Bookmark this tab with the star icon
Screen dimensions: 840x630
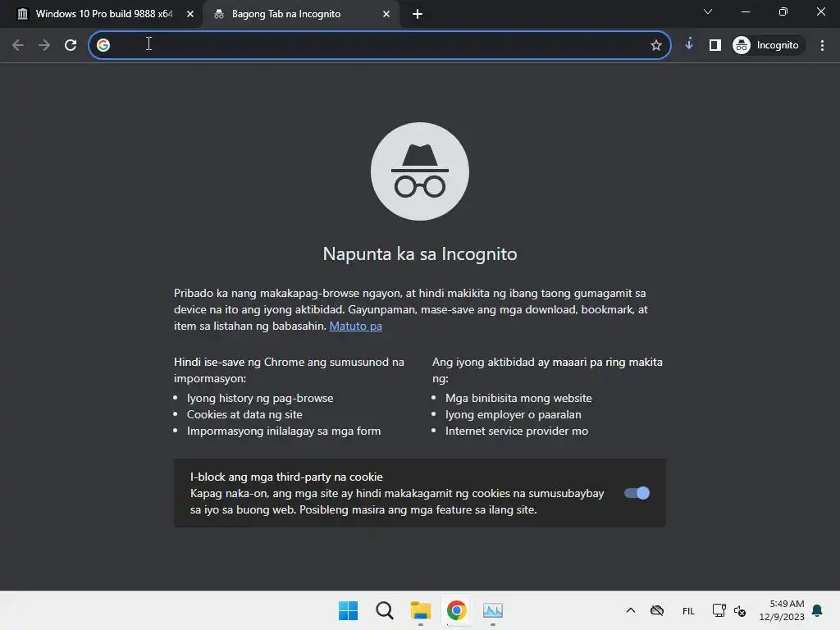655,45
